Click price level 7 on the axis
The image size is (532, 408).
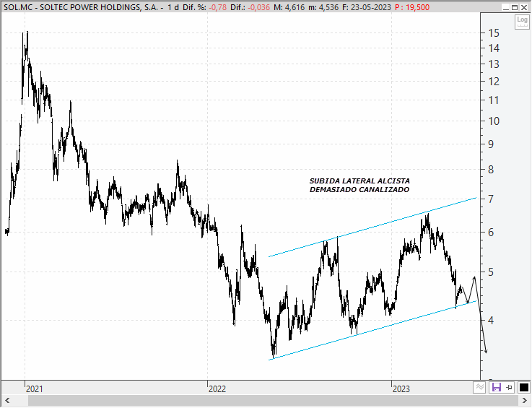(x=491, y=199)
